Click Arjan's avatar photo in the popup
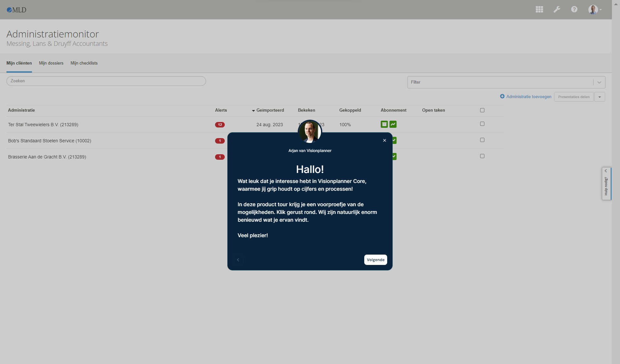This screenshot has height=364, width=620. (x=310, y=132)
